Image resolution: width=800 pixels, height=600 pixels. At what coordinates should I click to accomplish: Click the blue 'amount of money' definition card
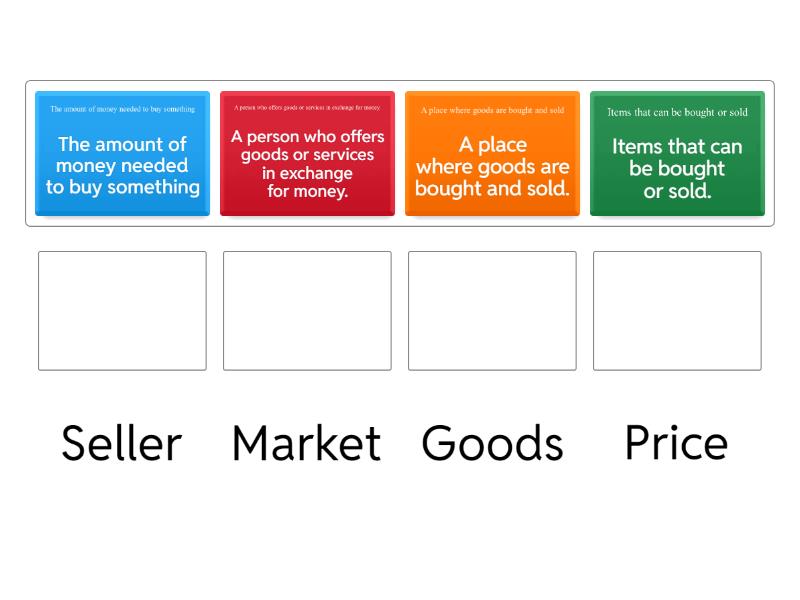pyautogui.click(x=122, y=154)
